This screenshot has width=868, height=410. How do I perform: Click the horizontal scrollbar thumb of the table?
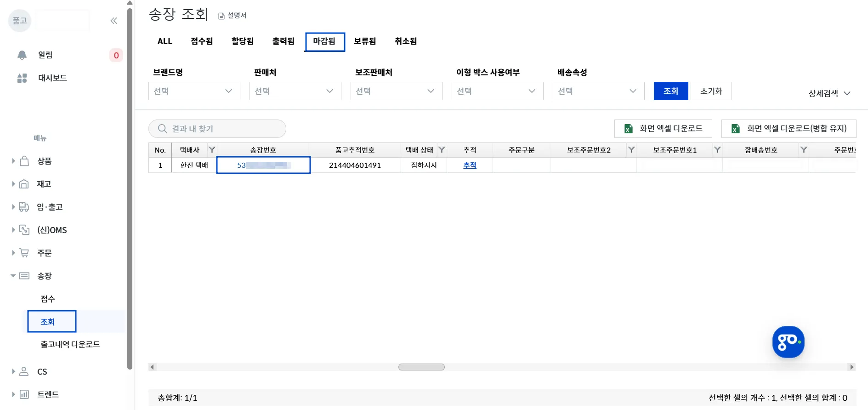pos(421,367)
